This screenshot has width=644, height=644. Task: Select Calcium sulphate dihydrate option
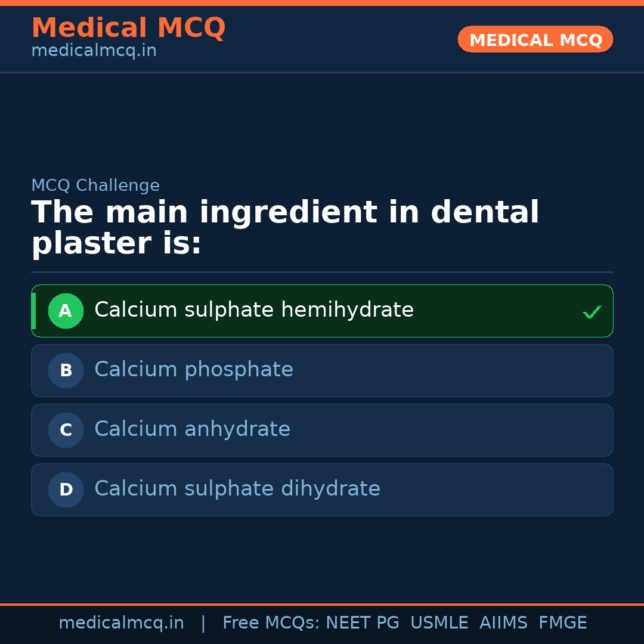(237, 489)
